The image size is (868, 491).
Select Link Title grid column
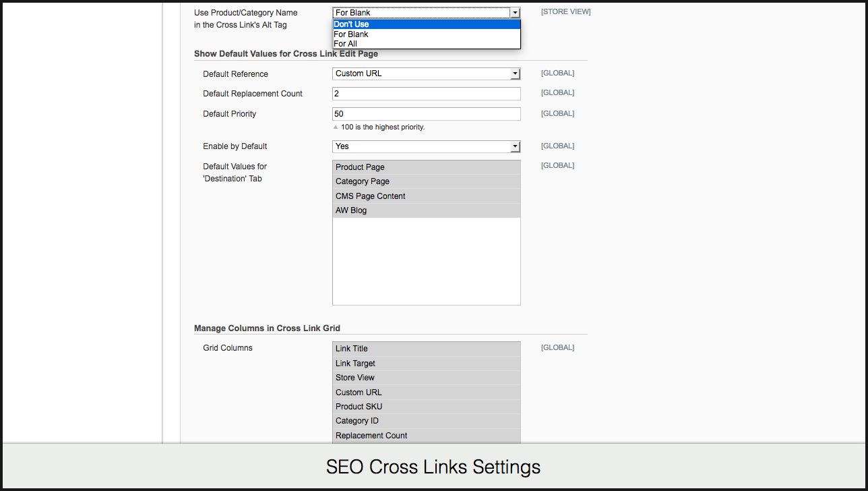click(x=426, y=349)
